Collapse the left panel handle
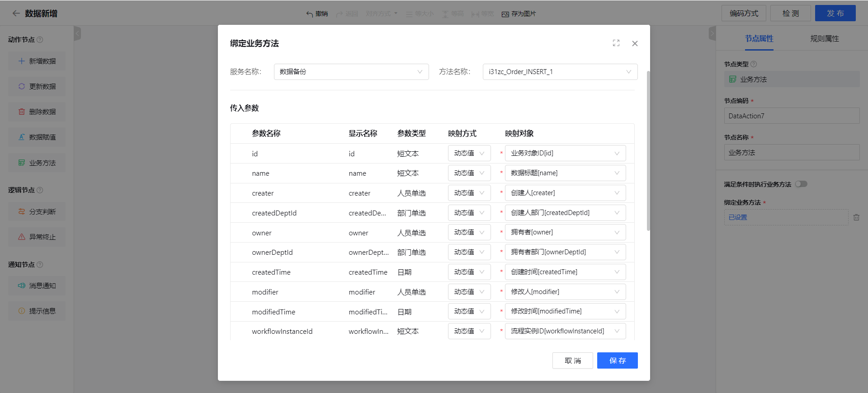Image resolution: width=868 pixels, height=393 pixels. (x=77, y=33)
